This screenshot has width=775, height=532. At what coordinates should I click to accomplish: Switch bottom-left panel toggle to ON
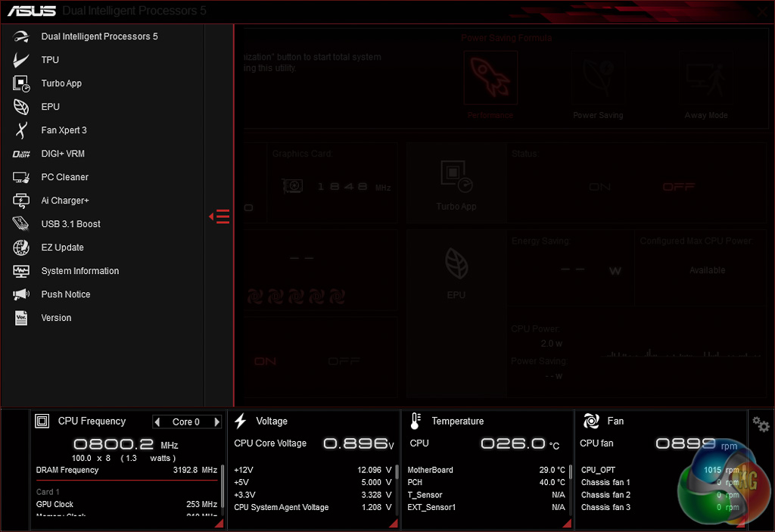pyautogui.click(x=265, y=362)
